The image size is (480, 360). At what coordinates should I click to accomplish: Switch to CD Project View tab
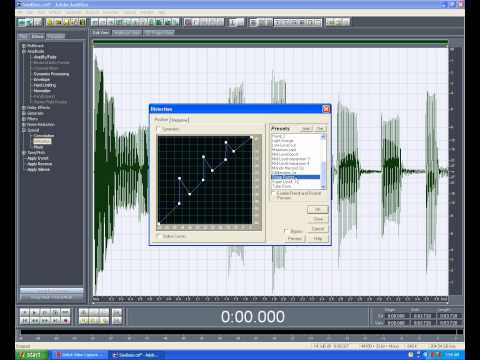pyautogui.click(x=159, y=33)
